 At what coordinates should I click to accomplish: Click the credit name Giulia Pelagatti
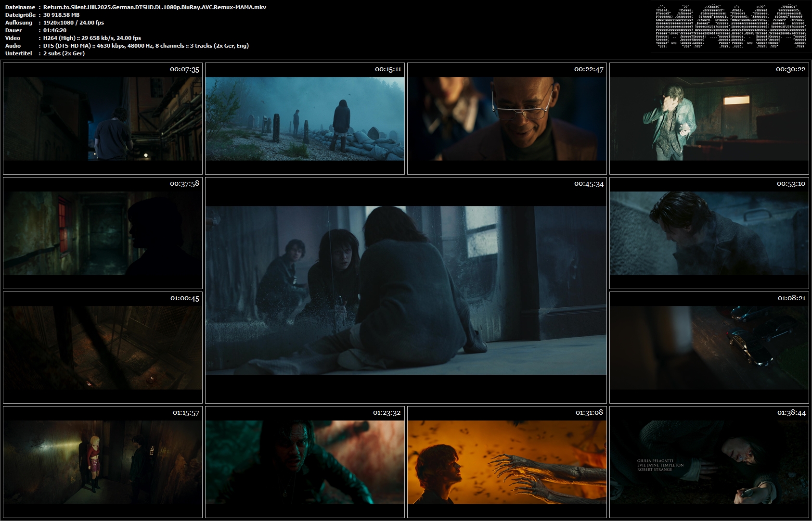pyautogui.click(x=655, y=461)
